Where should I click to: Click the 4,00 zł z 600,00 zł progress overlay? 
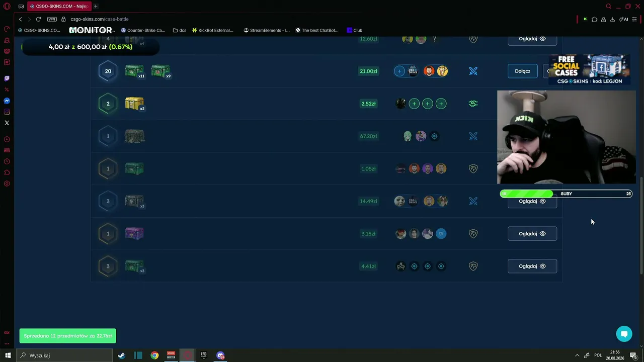point(91,47)
